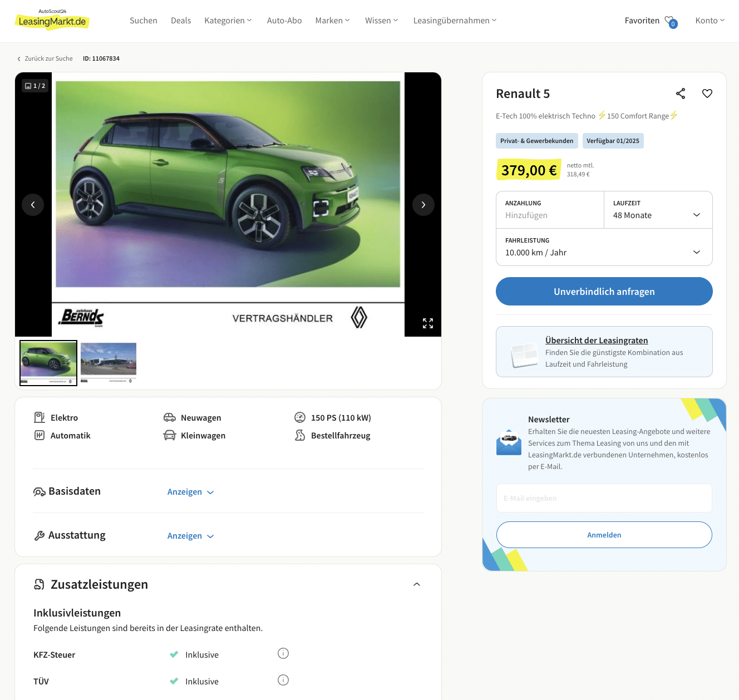The width and height of the screenshot is (739, 700).
Task: Click the netto mtl. 318,49 € text
Action: pos(580,170)
